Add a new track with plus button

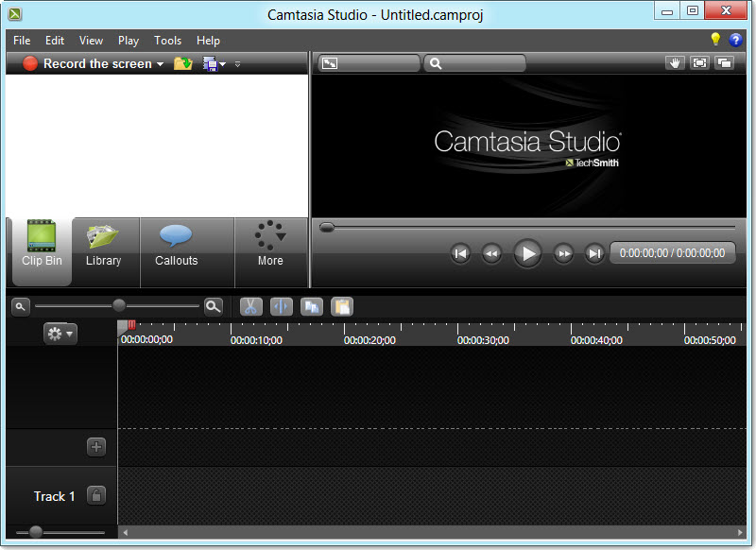coord(95,447)
